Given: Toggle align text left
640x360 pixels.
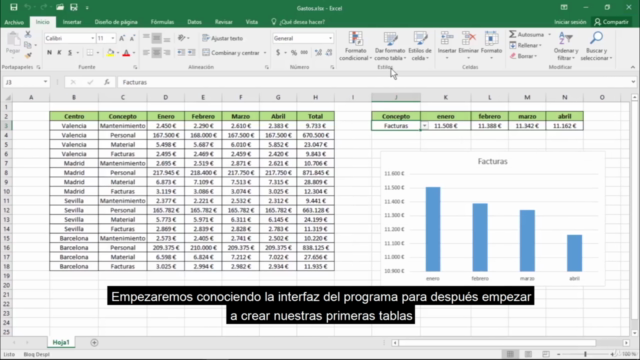Looking at the screenshot, I should (146, 53).
